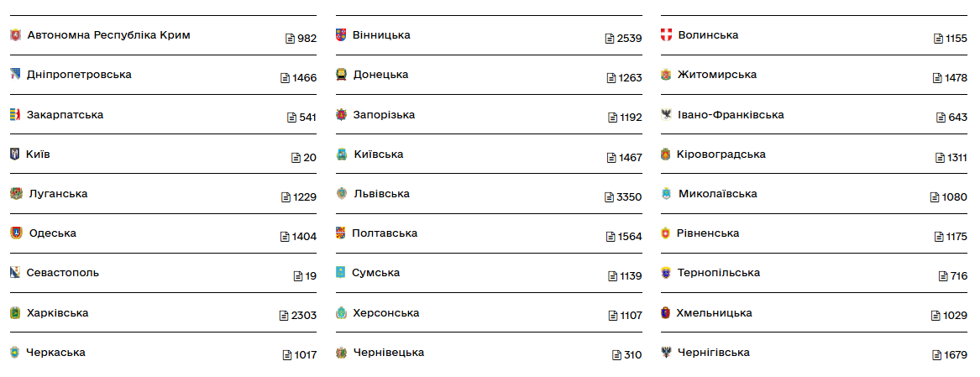Click the Vinnytska coat of arms icon

click(341, 35)
